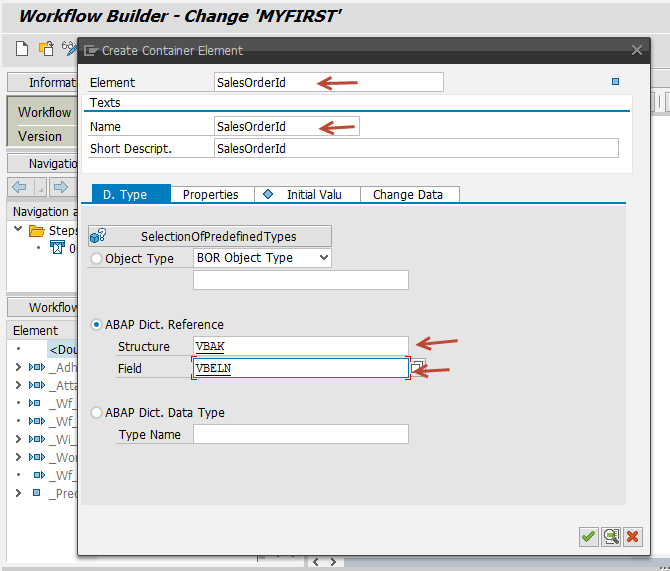Confirm dialog with green checkmark button
Viewport: 670px width, 571px height.
pos(589,537)
